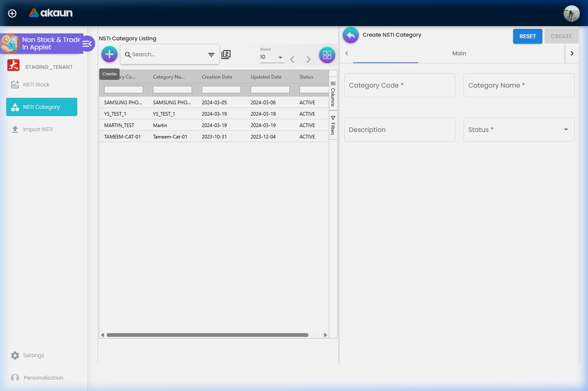Viewport: 588px width, 391px height.
Task: Click the horizontal scrollbar in the table
Action: point(208,335)
